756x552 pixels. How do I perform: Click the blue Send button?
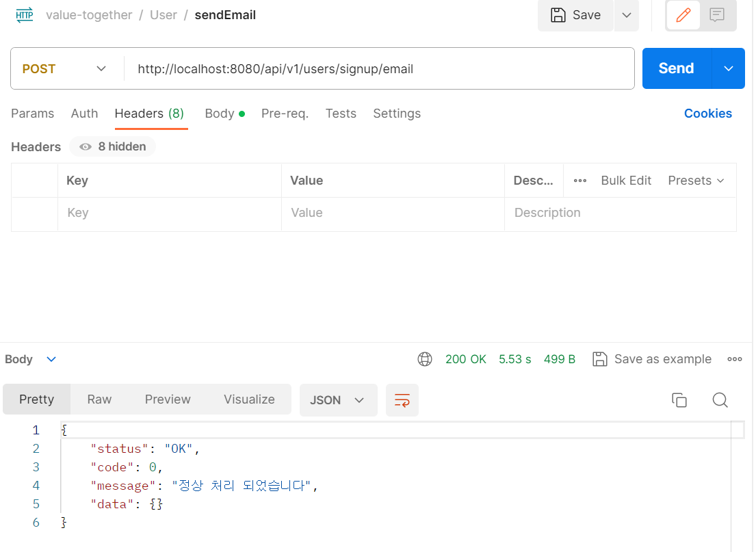(x=677, y=68)
